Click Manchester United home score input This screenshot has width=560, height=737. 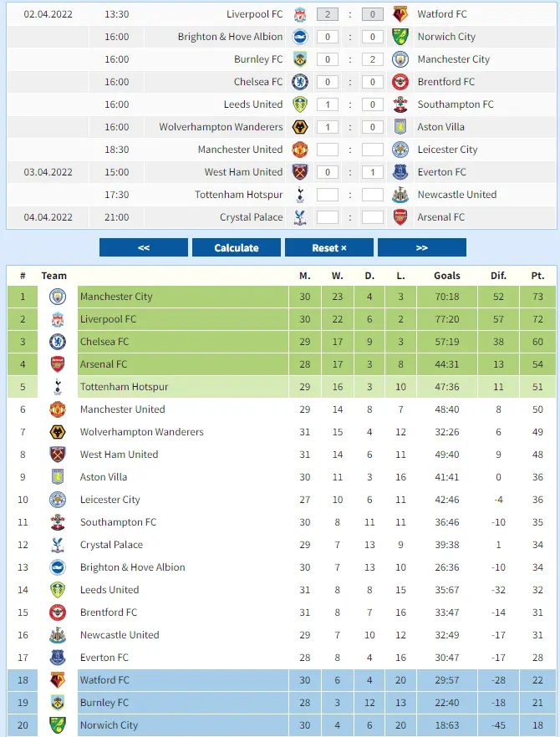[x=328, y=150]
